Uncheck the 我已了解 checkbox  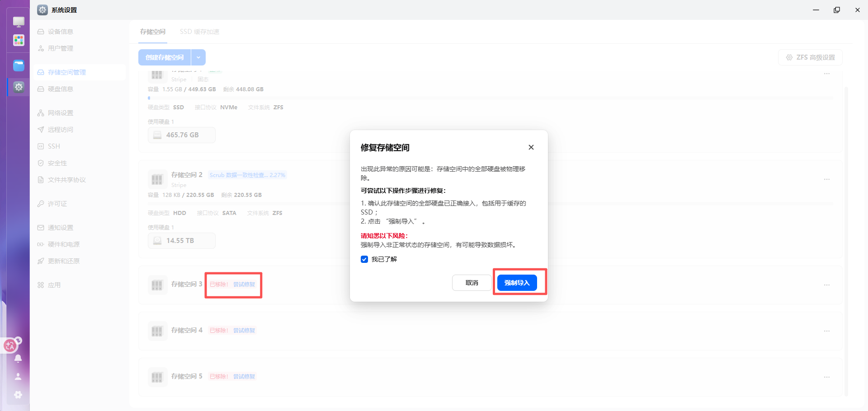[364, 259]
